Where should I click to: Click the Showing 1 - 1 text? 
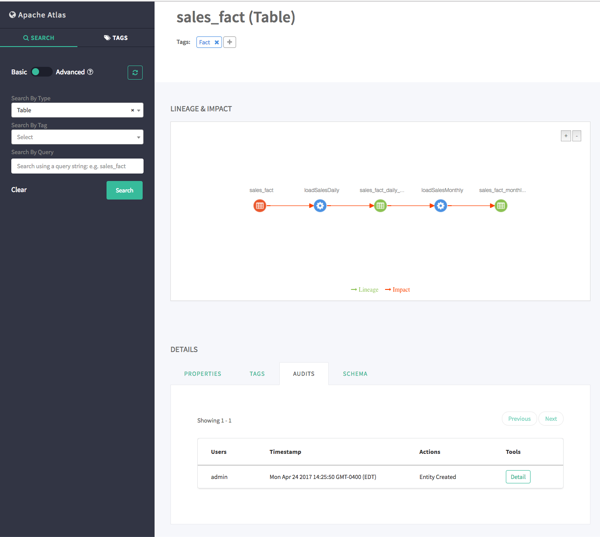(x=214, y=421)
